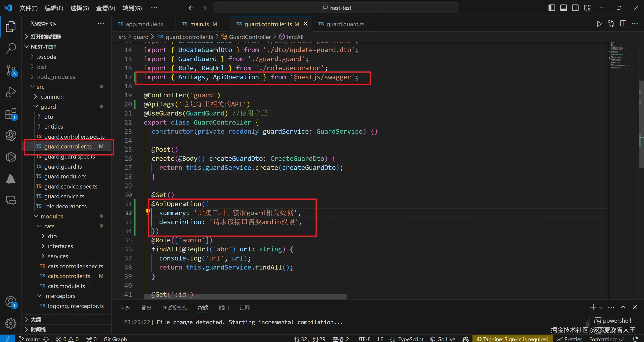The image size is (644, 342).
Task: Switch to the main.ts editor tab
Action: (199, 24)
